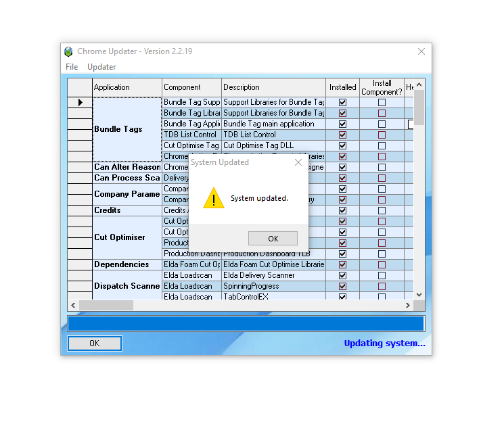Click the OK button below the progress bar

(95, 343)
